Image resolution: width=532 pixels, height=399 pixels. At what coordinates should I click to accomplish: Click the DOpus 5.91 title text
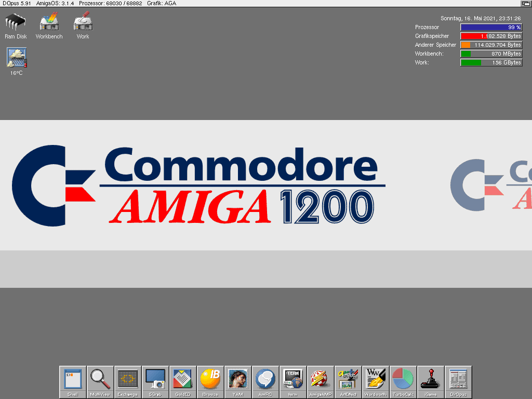point(17,4)
